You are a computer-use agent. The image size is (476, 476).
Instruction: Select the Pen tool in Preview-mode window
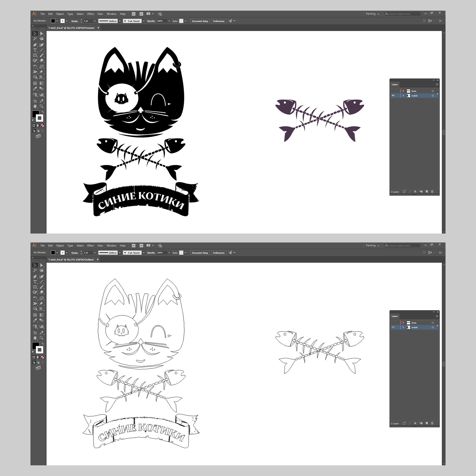(35, 45)
